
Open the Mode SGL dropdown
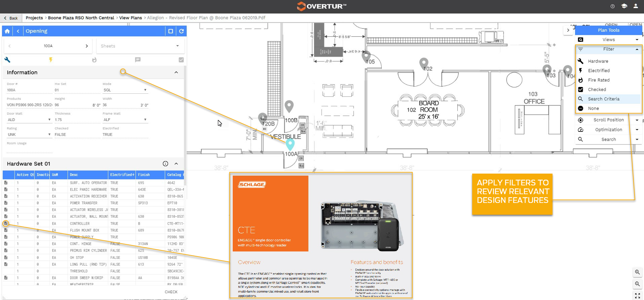[x=125, y=90]
